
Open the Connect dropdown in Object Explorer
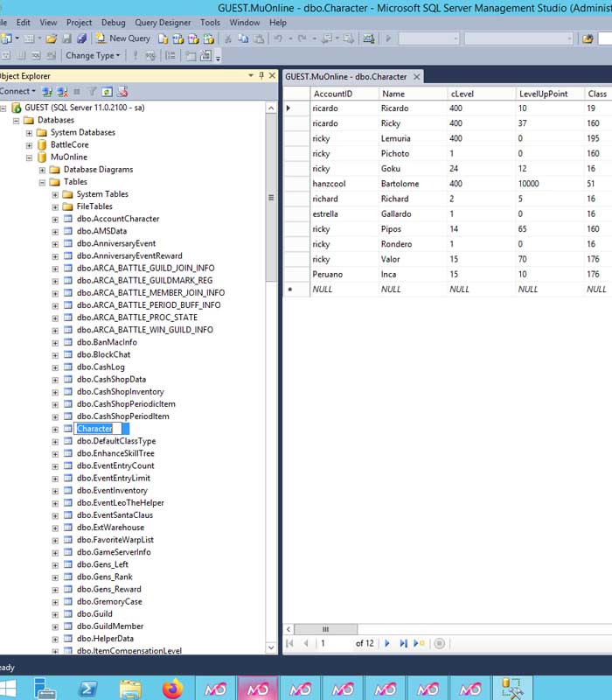[x=17, y=91]
